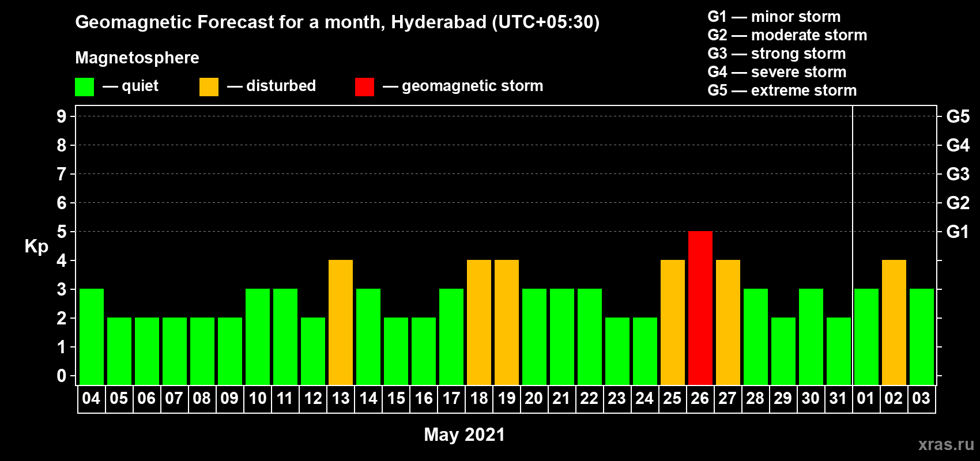Click the orange disturbed legend swatch
980x461 pixels.
click(209, 87)
